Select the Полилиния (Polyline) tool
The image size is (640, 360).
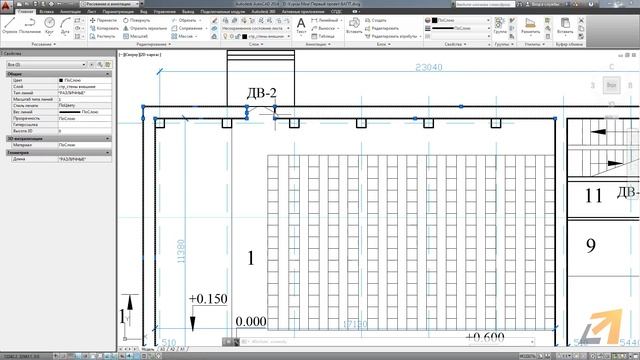(x=30, y=25)
